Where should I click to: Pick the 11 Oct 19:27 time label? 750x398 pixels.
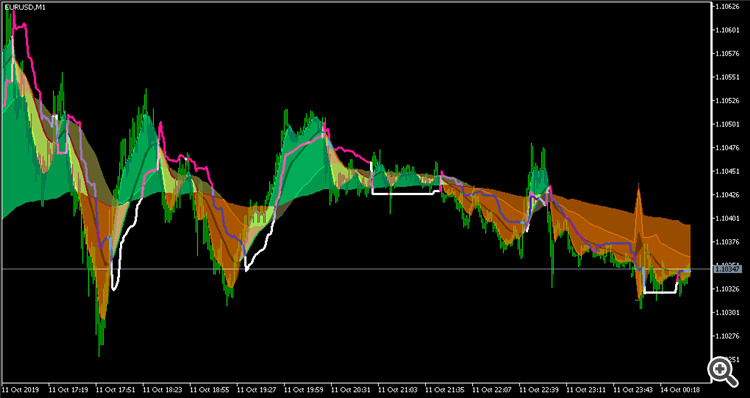[256, 389]
